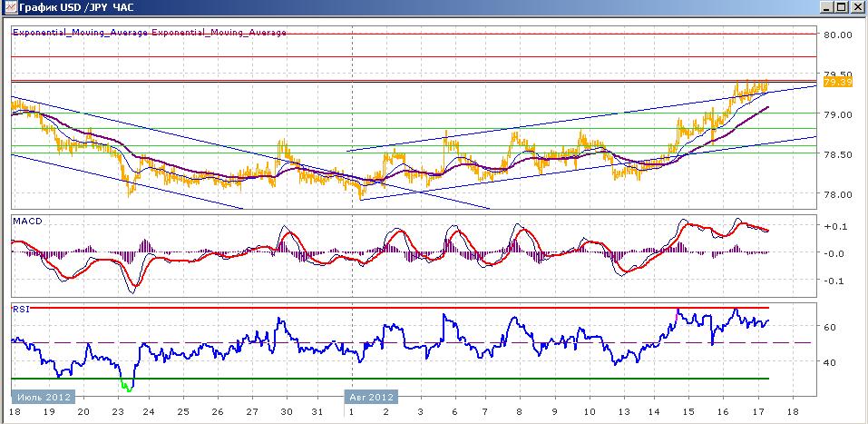Click date 6 on the time axis
This screenshot has width=868, height=424.
(x=454, y=413)
